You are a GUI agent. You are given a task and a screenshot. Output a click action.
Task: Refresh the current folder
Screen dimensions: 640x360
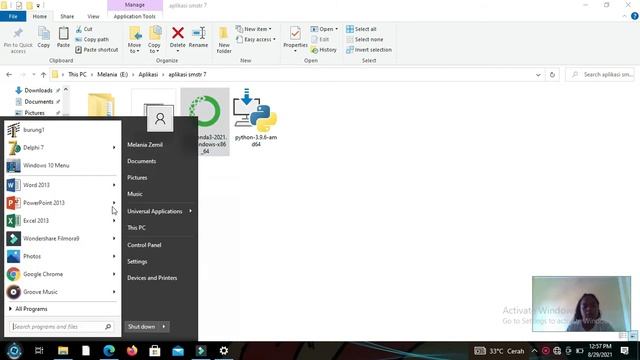pos(552,75)
